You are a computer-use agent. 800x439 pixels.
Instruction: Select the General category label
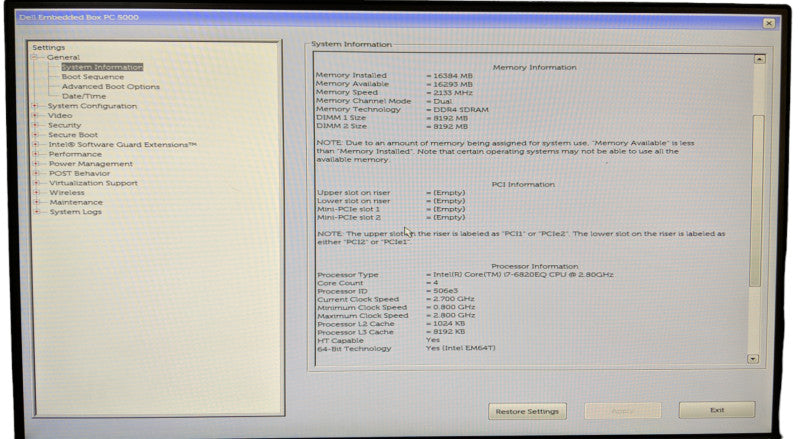pos(63,57)
